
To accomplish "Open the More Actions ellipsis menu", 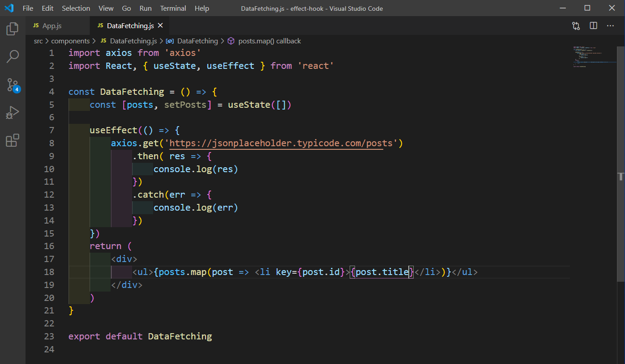I will point(610,26).
